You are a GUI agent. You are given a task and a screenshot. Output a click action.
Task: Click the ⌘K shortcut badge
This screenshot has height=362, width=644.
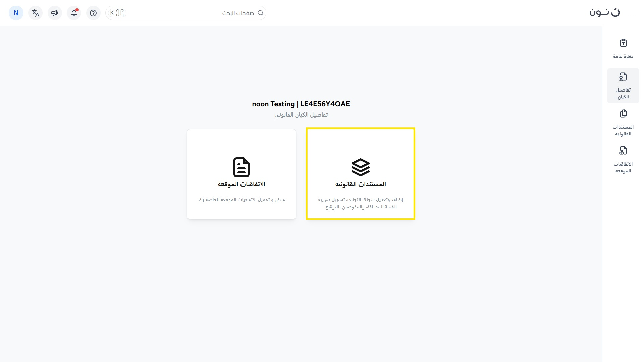117,13
